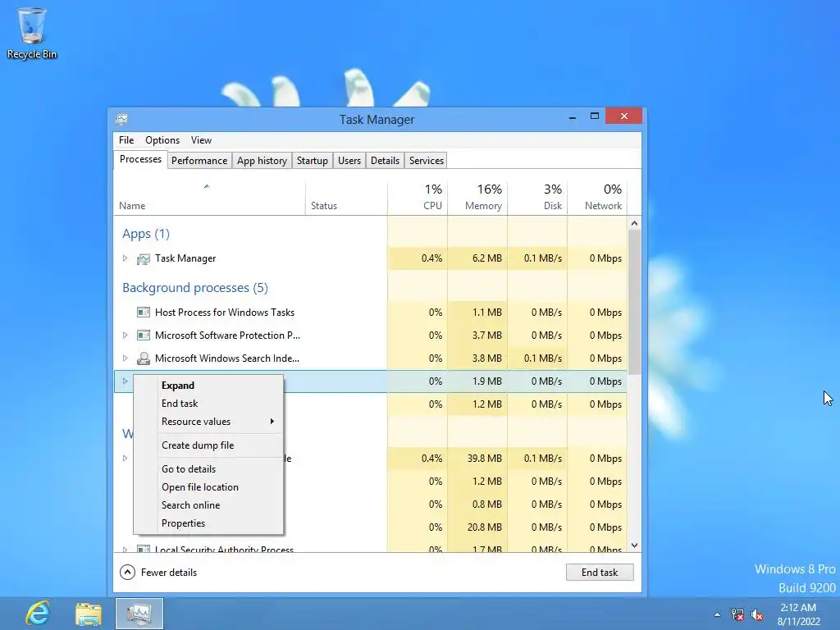
Task: Click the Host Process for Windows Tasks icon
Action: [x=143, y=313]
